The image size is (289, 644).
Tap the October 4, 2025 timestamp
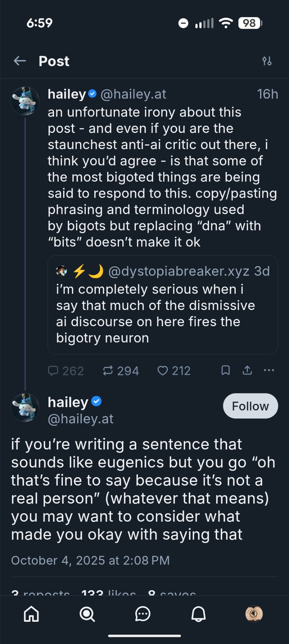click(x=90, y=561)
